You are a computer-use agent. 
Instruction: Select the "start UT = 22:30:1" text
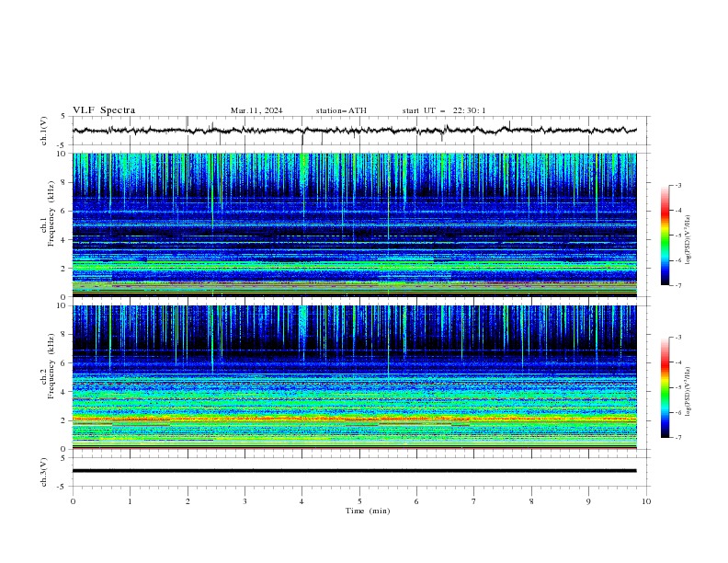(444, 110)
